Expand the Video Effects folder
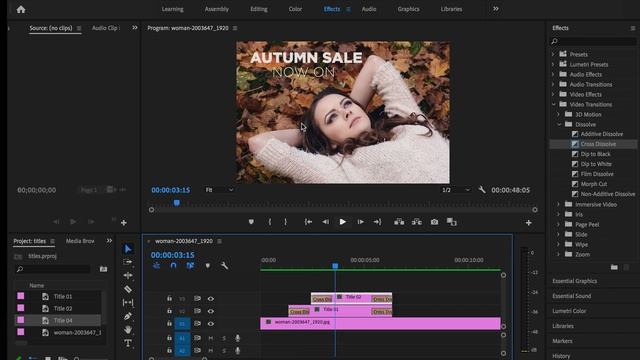This screenshot has height=360, width=640. 553,94
